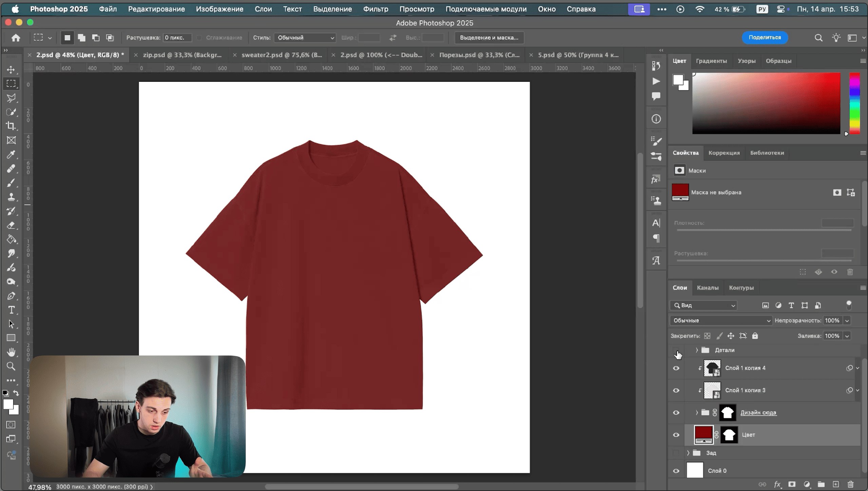Hide the Слой 0 layer
This screenshot has width=868, height=491.
[676, 471]
